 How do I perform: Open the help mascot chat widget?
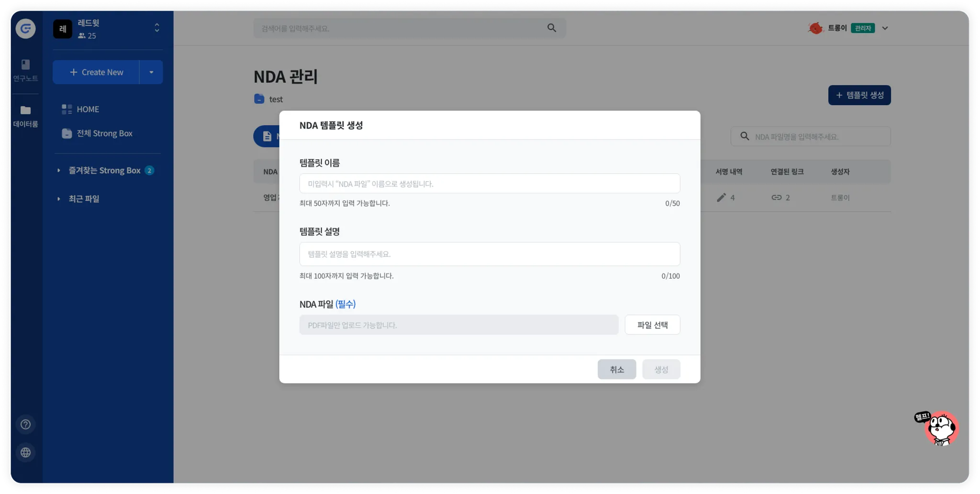(938, 428)
